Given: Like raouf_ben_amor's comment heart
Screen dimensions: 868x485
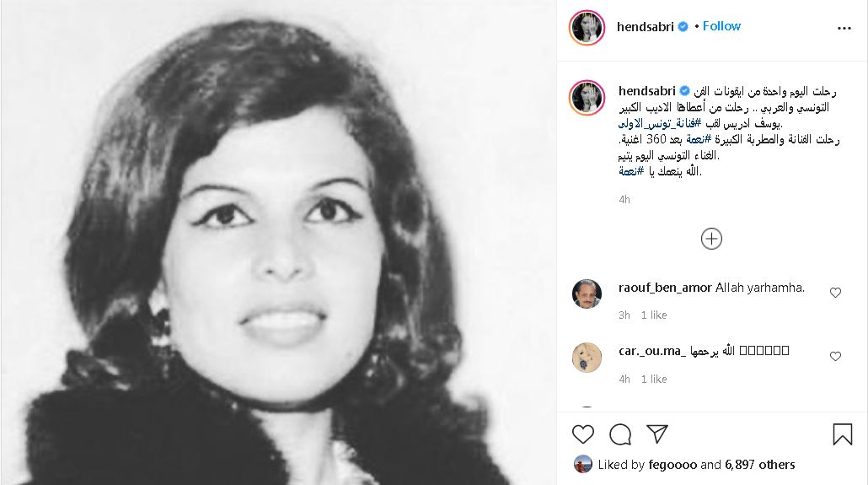Looking at the screenshot, I should 835,293.
